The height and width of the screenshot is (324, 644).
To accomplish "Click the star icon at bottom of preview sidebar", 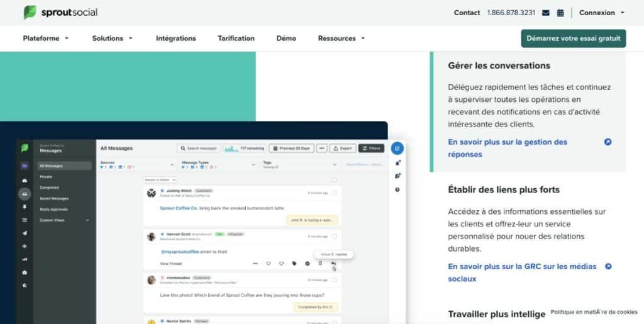I will [x=25, y=286].
